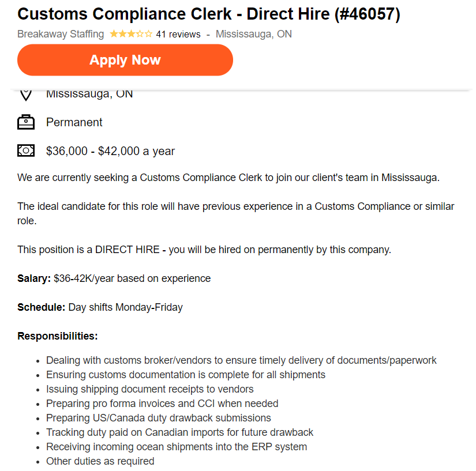The image size is (476, 471).
Task: Click the bullet about pro forma invoices
Action: pos(162,404)
